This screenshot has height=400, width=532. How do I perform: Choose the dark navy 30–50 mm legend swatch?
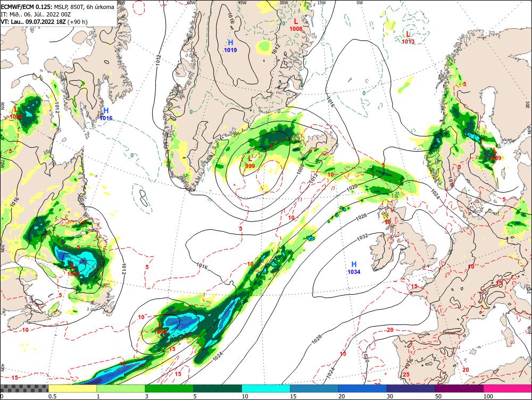coord(411,388)
